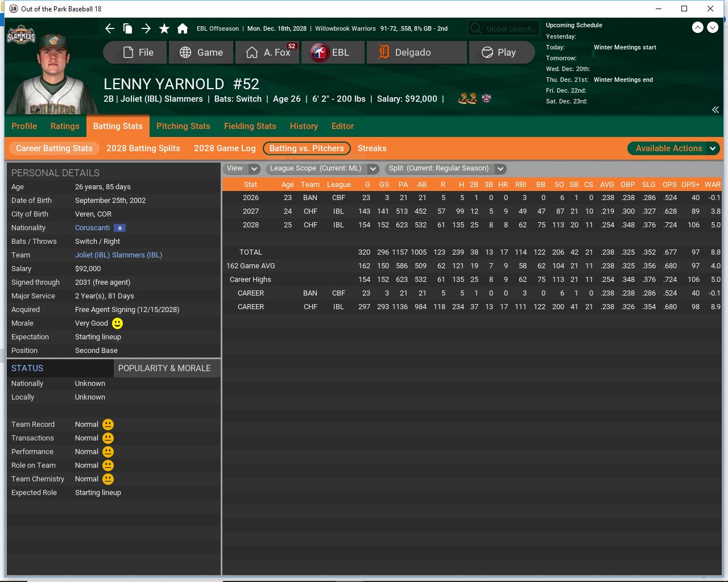Image resolution: width=728 pixels, height=582 pixels.
Task: Go to the home screen icon
Action: [x=183, y=28]
